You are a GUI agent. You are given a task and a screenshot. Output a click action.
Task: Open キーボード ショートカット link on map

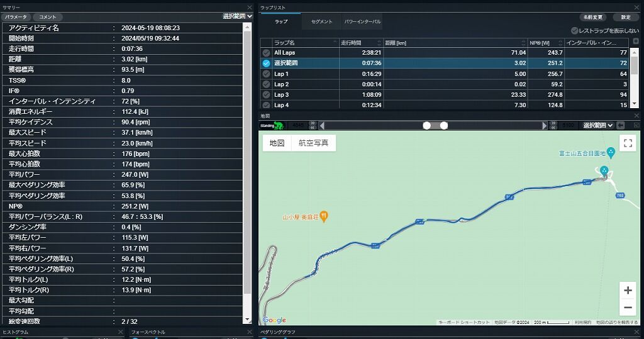(464, 323)
